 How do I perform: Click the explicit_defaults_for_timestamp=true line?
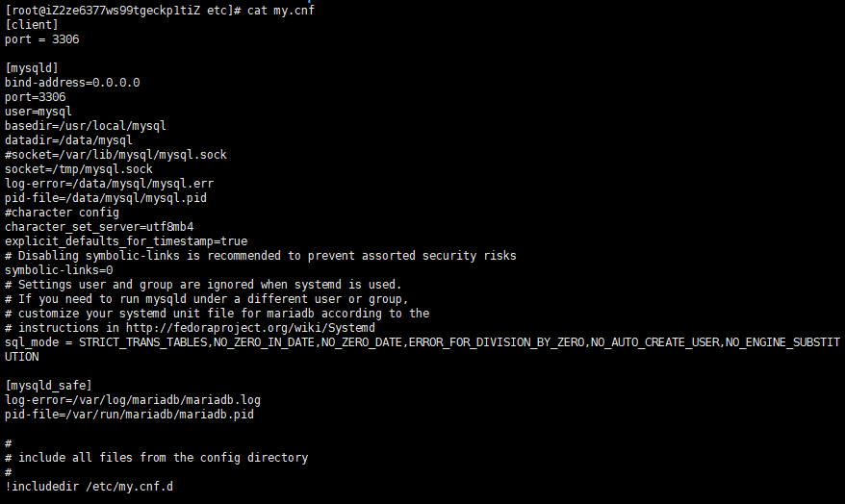pos(126,241)
